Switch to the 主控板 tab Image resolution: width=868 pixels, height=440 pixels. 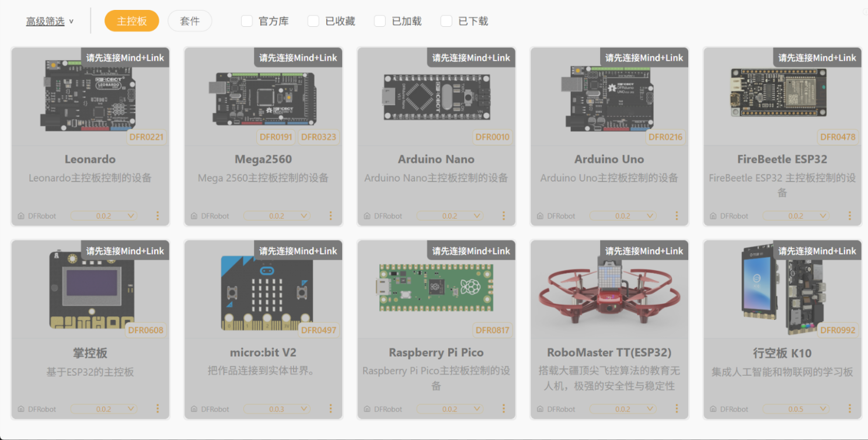tap(132, 21)
